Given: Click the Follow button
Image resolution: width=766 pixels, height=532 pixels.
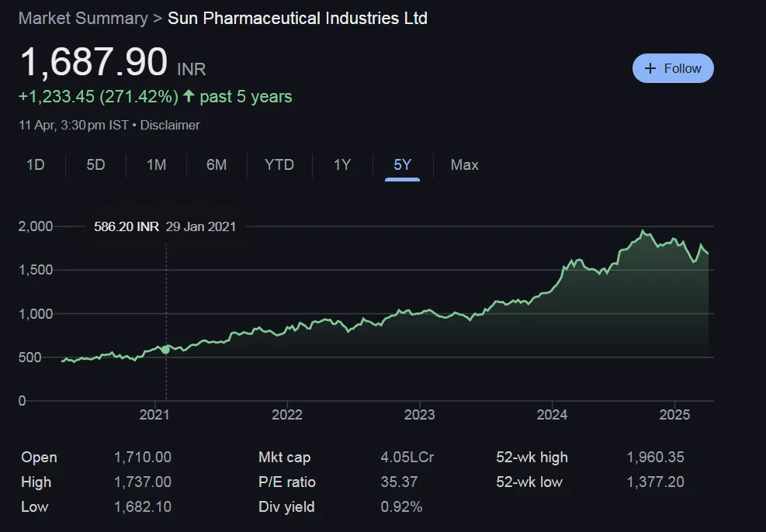Looking at the screenshot, I should tap(673, 68).
